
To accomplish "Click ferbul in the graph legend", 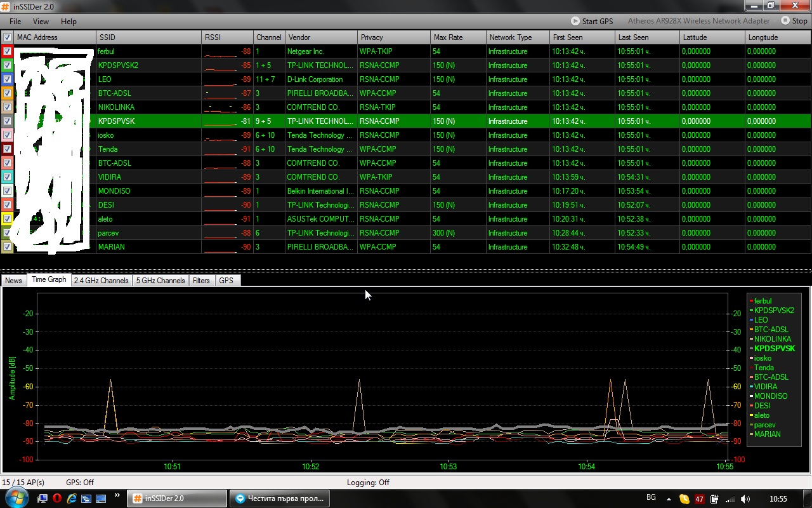I will click(x=763, y=301).
